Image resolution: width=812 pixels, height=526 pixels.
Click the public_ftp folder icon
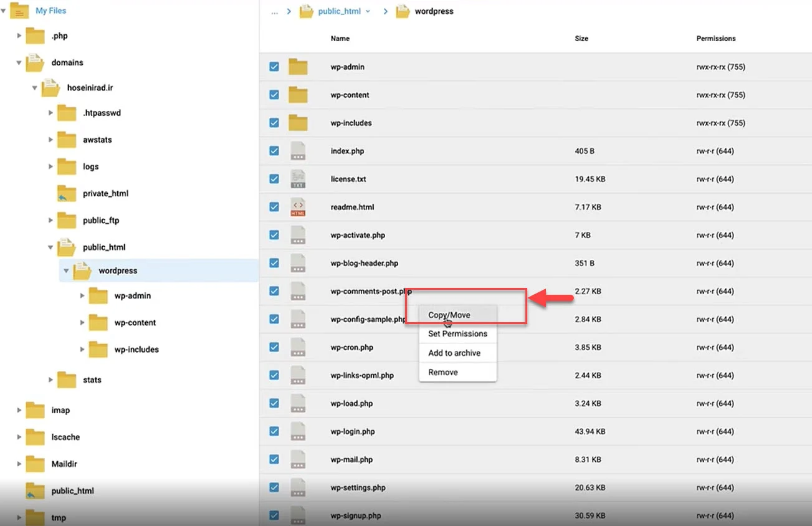(x=67, y=221)
